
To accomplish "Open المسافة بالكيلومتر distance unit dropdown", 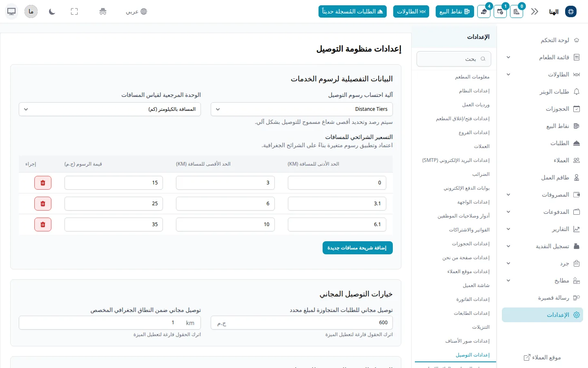I will pos(110,109).
